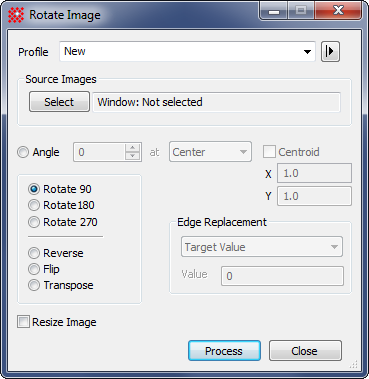Decrease the Angle value with down arrow
369x379 pixels.
pyautogui.click(x=133, y=156)
